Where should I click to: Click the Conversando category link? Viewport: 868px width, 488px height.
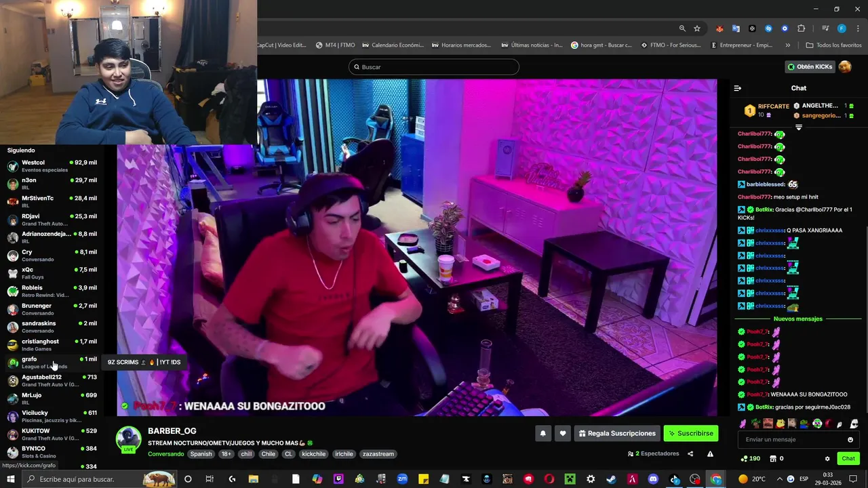pyautogui.click(x=165, y=454)
